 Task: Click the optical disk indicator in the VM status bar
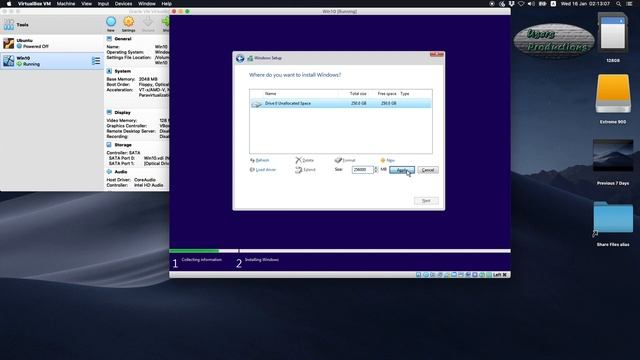click(425, 275)
